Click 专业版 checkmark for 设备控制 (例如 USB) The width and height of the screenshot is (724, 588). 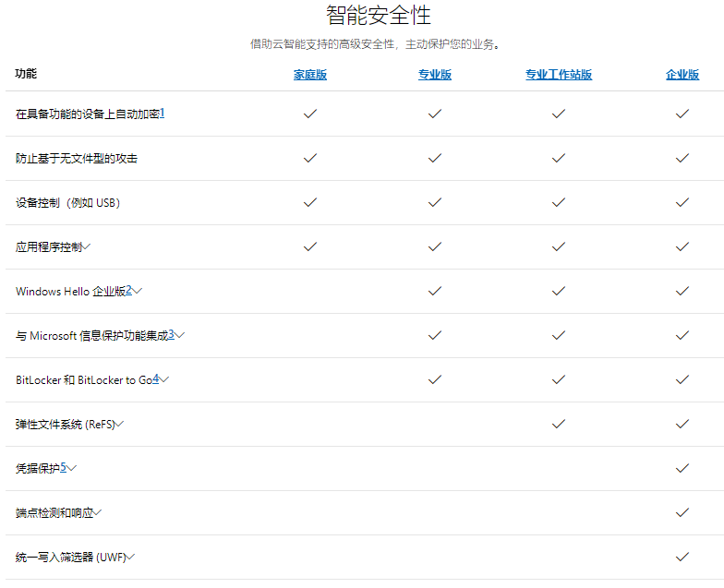pyautogui.click(x=434, y=202)
